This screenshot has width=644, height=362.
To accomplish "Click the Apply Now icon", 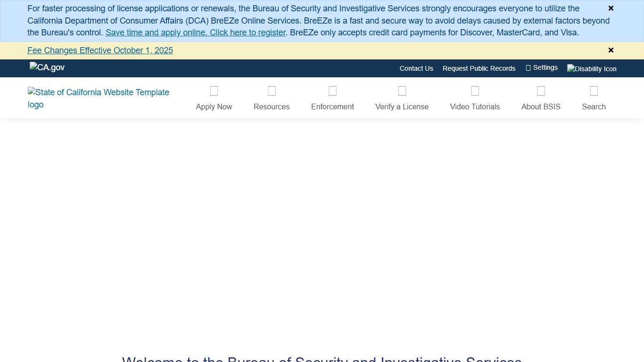I will point(214,90).
